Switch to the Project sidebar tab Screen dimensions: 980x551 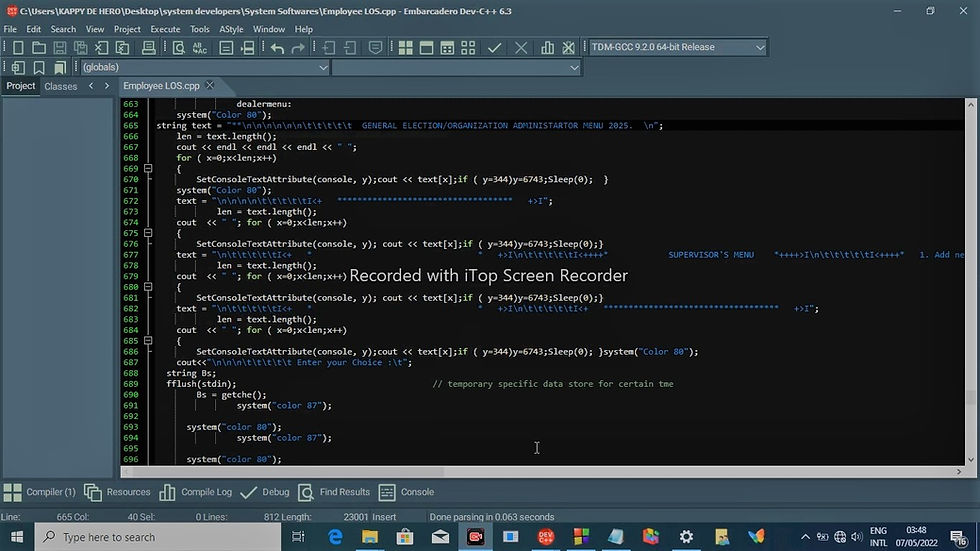click(x=21, y=86)
